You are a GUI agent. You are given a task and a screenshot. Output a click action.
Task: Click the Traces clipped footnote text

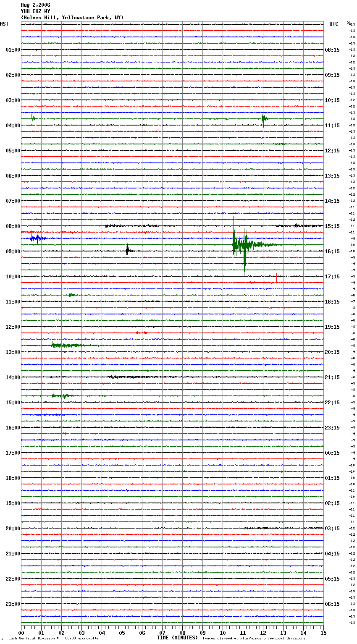(254, 639)
